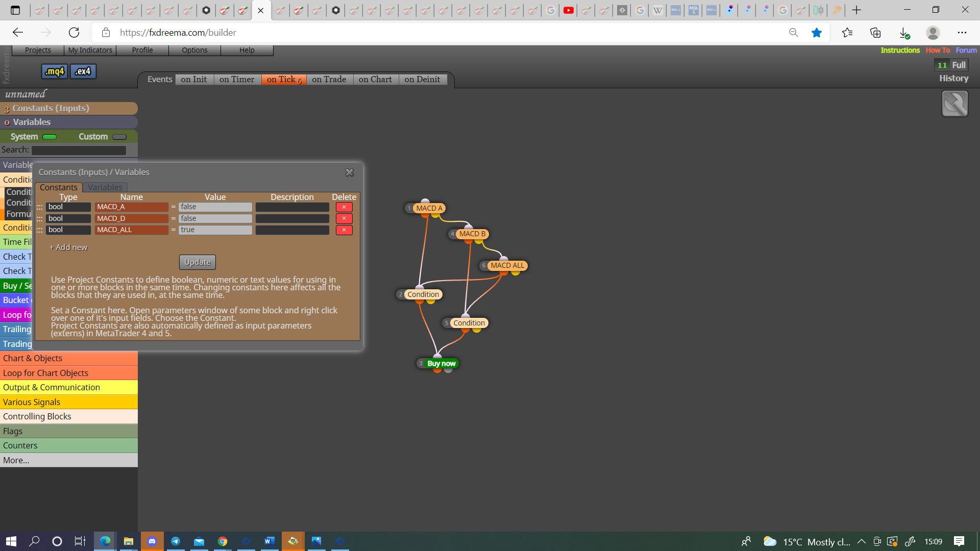This screenshot has height=551, width=980.
Task: Open the My Indicators menu
Action: tap(90, 50)
